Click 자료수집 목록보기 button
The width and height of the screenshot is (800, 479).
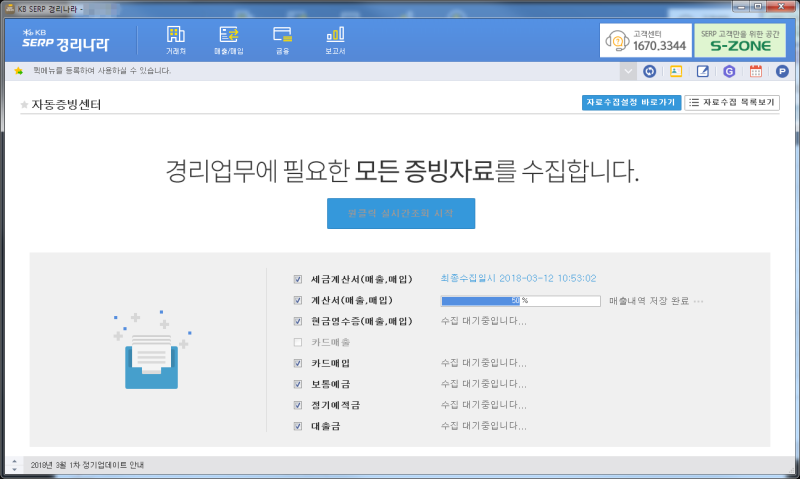tap(732, 103)
